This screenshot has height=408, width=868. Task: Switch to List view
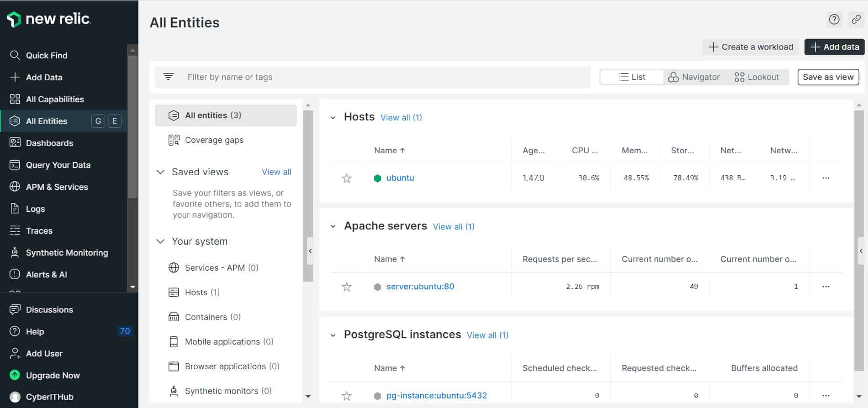click(631, 77)
